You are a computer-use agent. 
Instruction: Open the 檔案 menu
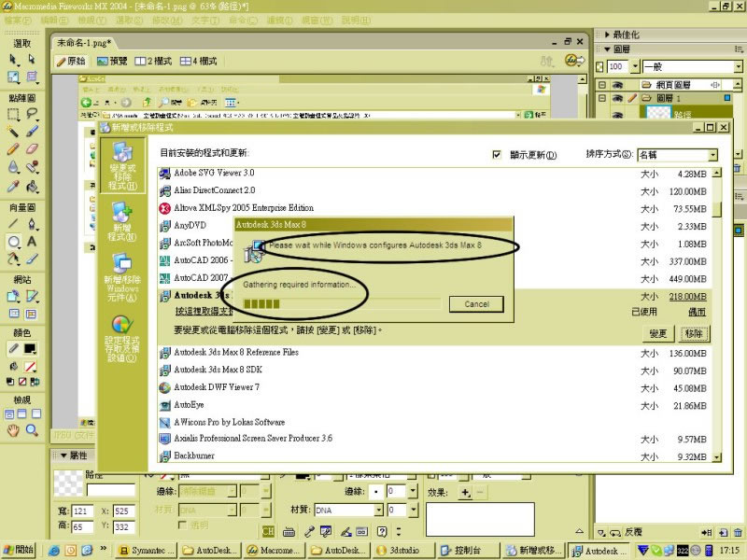click(18, 21)
